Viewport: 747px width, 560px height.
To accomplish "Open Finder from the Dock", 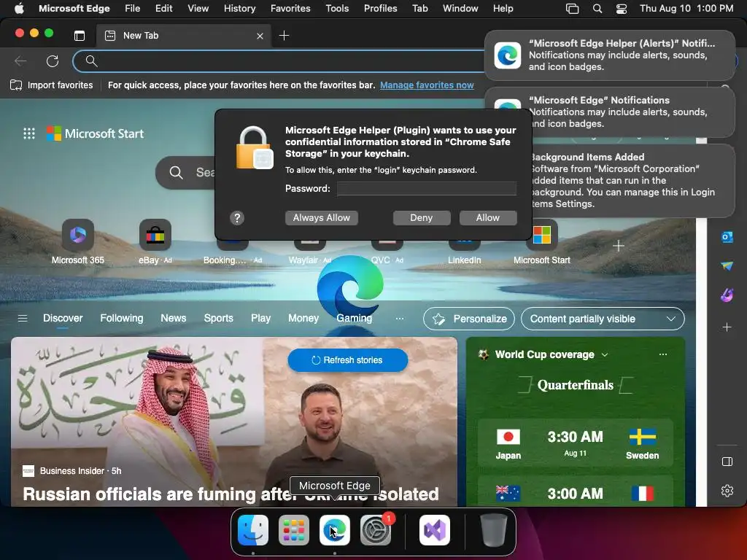I will [x=252, y=530].
